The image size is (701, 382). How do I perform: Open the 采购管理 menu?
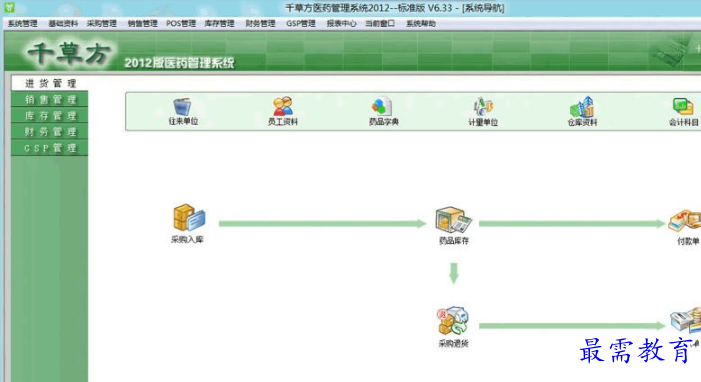tap(101, 24)
